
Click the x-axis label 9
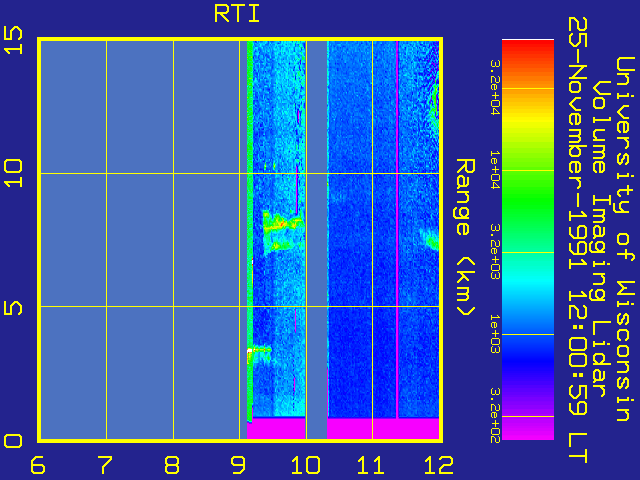238,465
